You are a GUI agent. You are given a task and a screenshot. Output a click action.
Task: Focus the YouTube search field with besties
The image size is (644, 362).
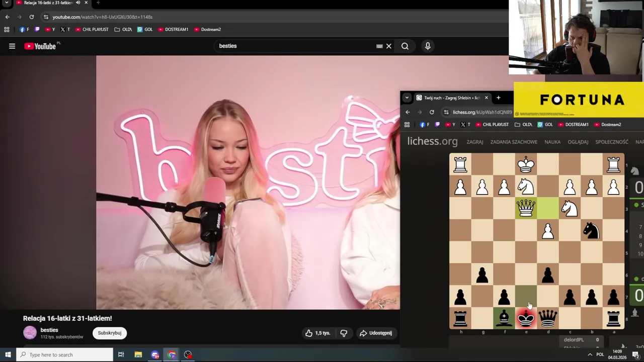point(297,46)
